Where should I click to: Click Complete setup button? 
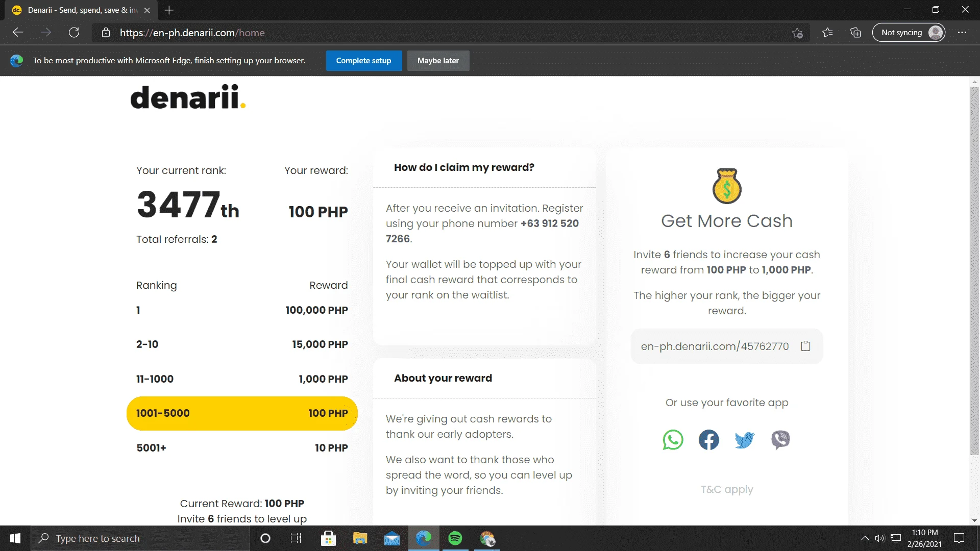tap(363, 61)
